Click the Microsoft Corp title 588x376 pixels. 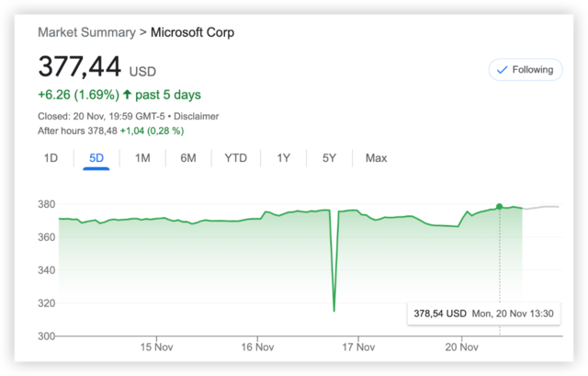click(x=192, y=33)
